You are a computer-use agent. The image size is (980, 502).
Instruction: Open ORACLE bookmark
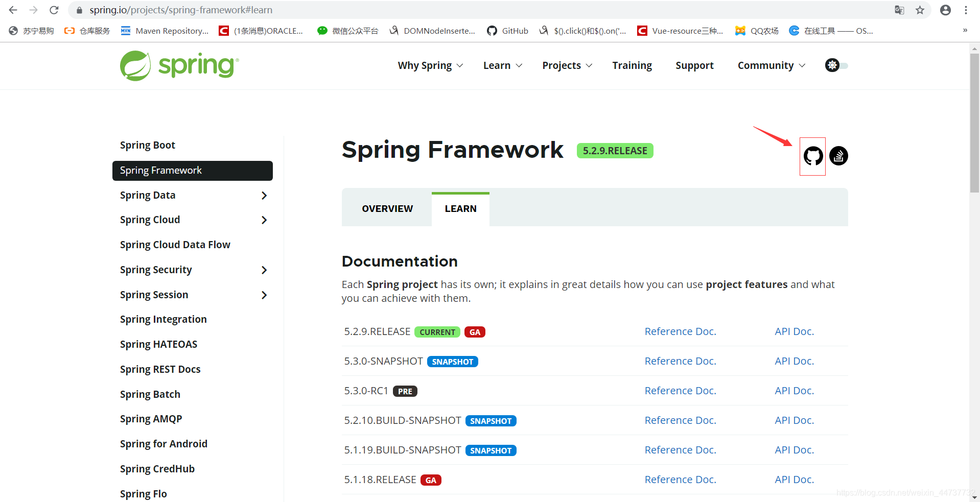(261, 31)
